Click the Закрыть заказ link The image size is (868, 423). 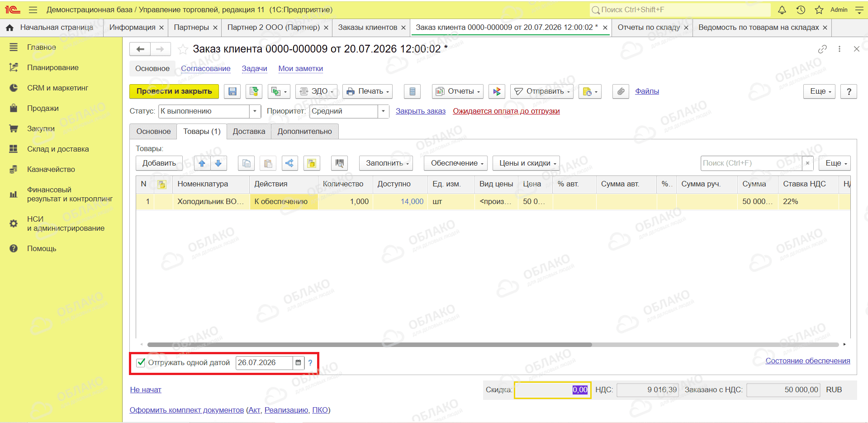coord(421,111)
